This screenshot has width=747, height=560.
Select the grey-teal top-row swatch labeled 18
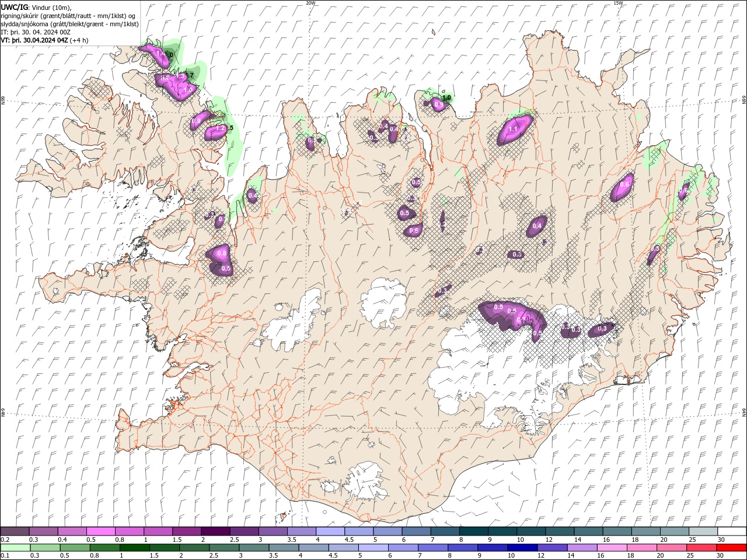coord(645,531)
